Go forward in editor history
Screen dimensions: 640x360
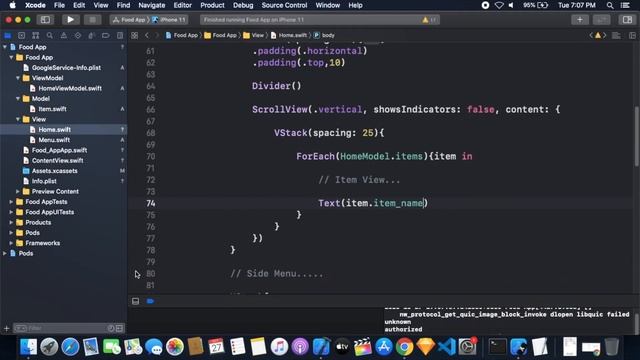tap(157, 36)
